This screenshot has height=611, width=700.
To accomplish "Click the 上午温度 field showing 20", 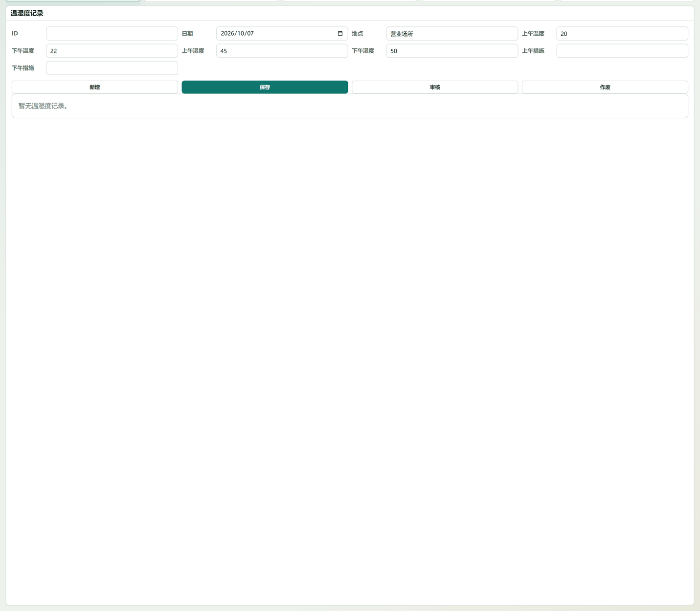I will point(622,33).
